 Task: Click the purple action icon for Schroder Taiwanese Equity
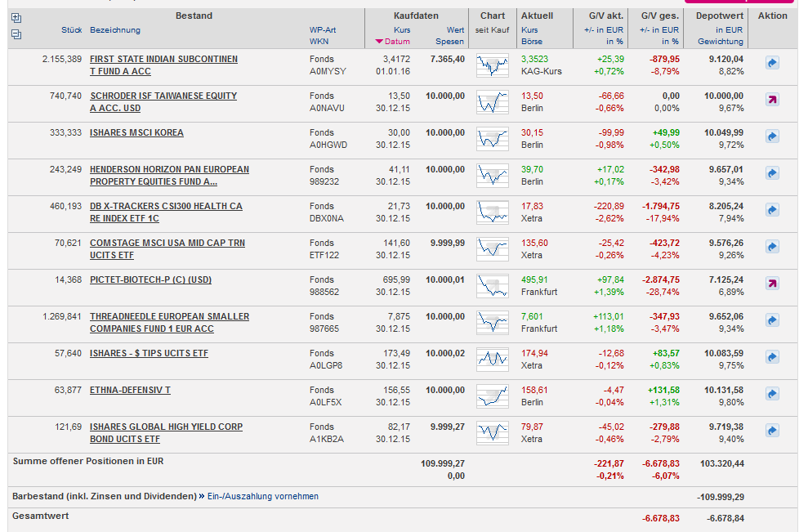(772, 100)
